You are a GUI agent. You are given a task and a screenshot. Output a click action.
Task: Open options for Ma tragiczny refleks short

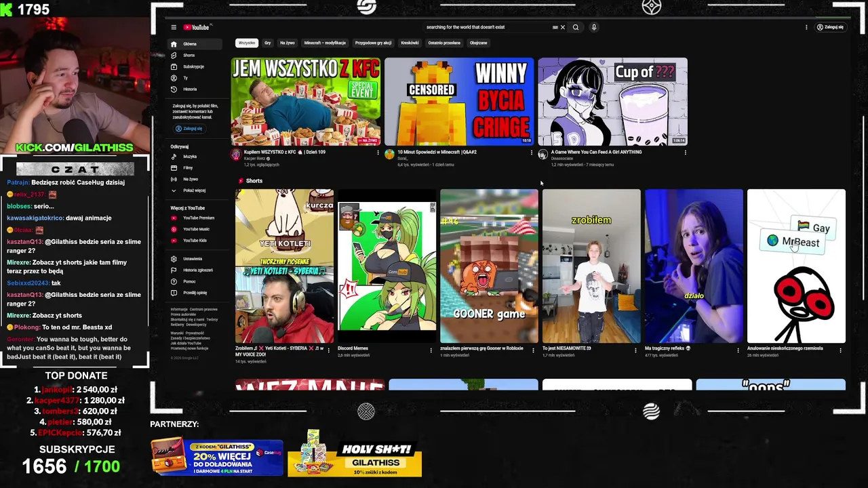[738, 350]
